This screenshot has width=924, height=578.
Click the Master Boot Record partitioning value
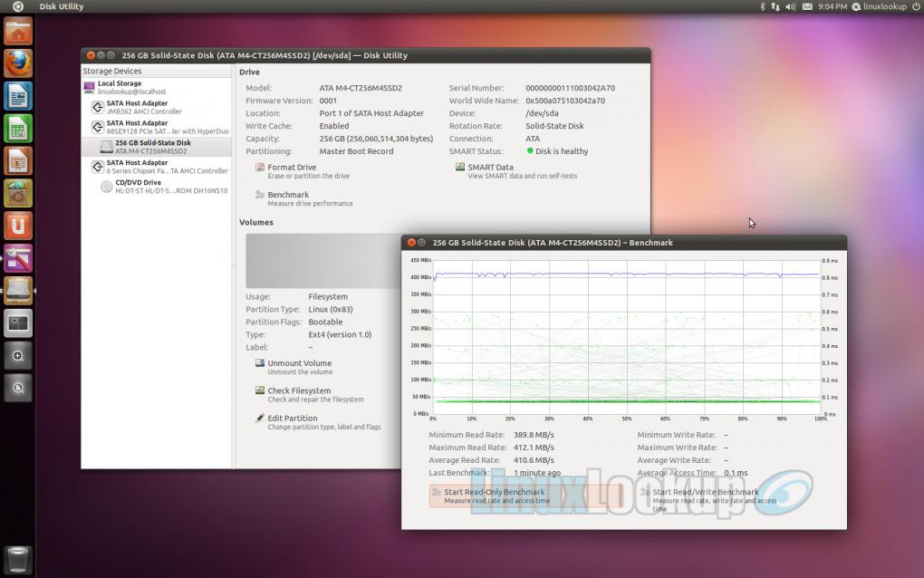click(x=356, y=151)
